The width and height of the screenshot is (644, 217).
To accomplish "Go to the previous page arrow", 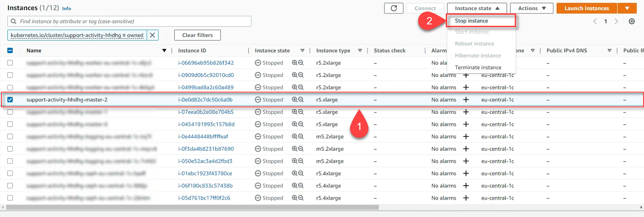I will pyautogui.click(x=595, y=21).
